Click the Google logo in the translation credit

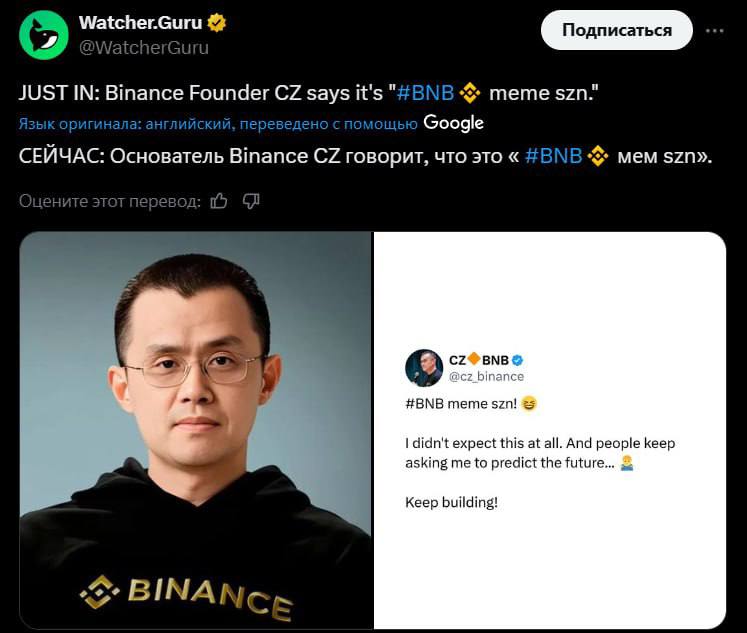(454, 123)
